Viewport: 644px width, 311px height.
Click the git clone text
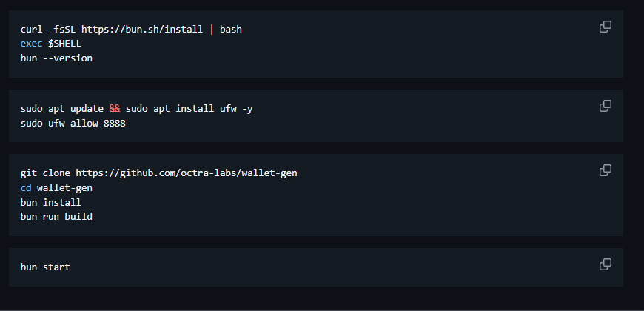tap(45, 173)
